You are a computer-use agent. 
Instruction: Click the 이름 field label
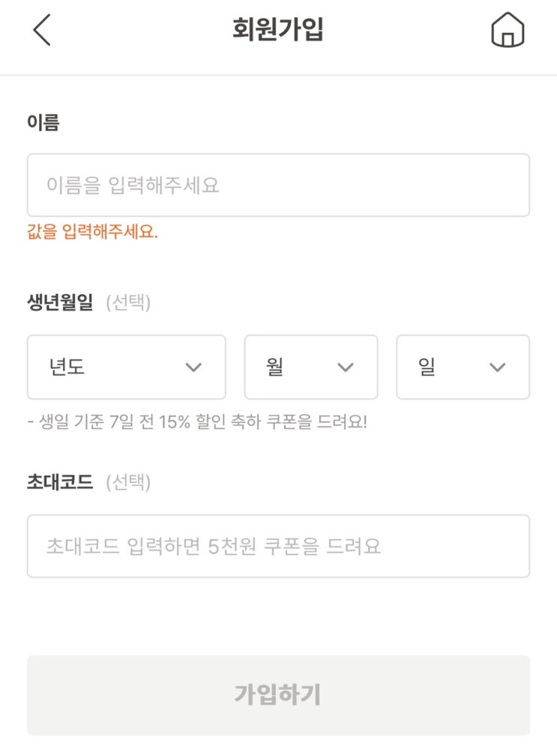coord(43,122)
